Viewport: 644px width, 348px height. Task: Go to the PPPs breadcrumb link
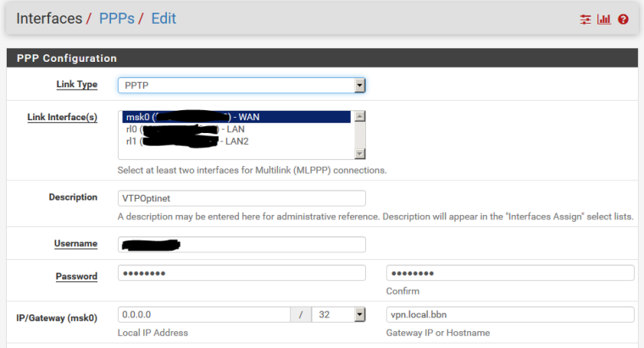coord(117,19)
